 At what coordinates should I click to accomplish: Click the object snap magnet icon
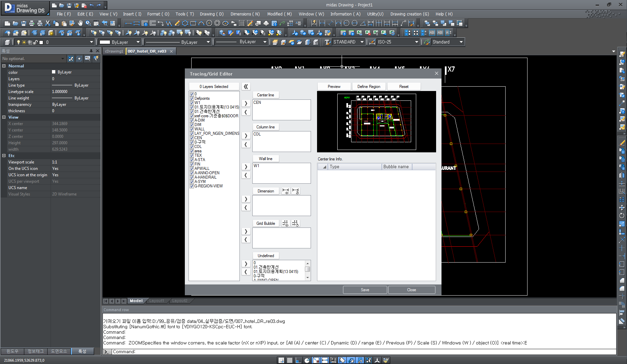pyautogui.click(x=316, y=360)
